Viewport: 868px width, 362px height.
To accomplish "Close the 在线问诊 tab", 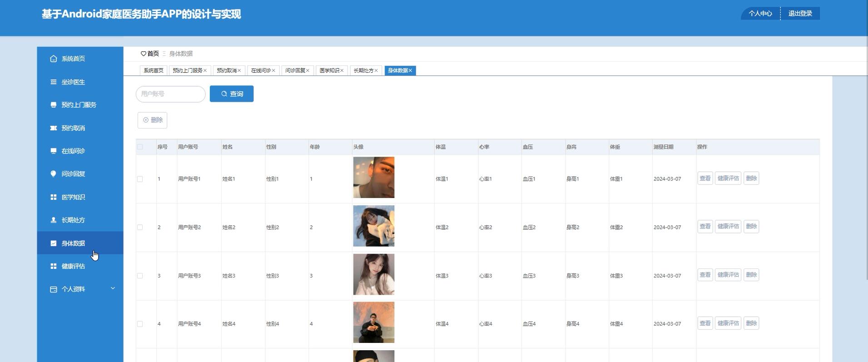I will click(x=273, y=70).
